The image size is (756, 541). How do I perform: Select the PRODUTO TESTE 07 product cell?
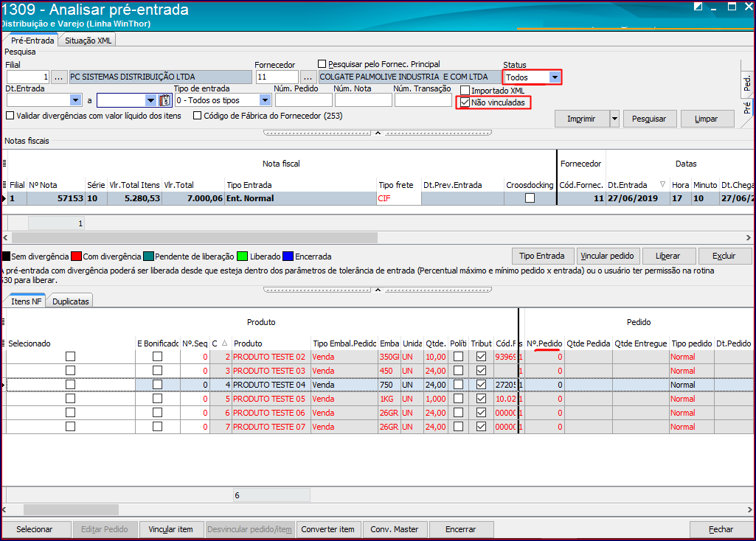pyautogui.click(x=271, y=426)
